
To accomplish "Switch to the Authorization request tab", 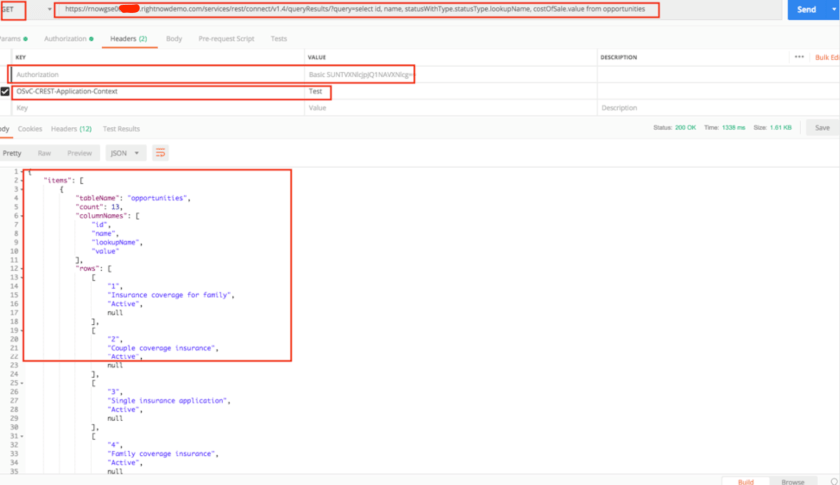I will 64,38.
